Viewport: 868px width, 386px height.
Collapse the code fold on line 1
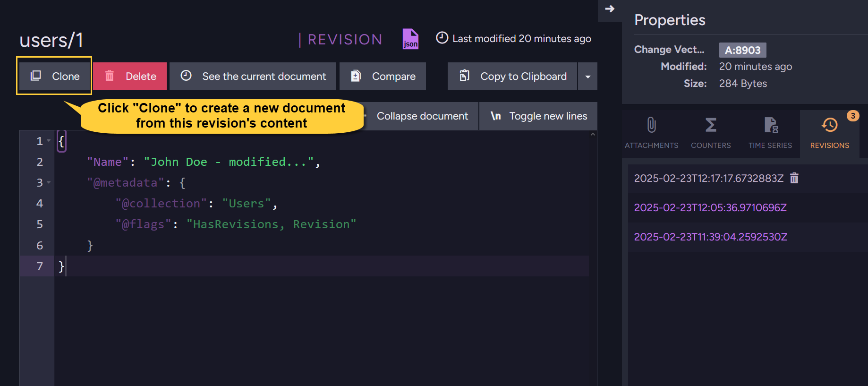49,141
